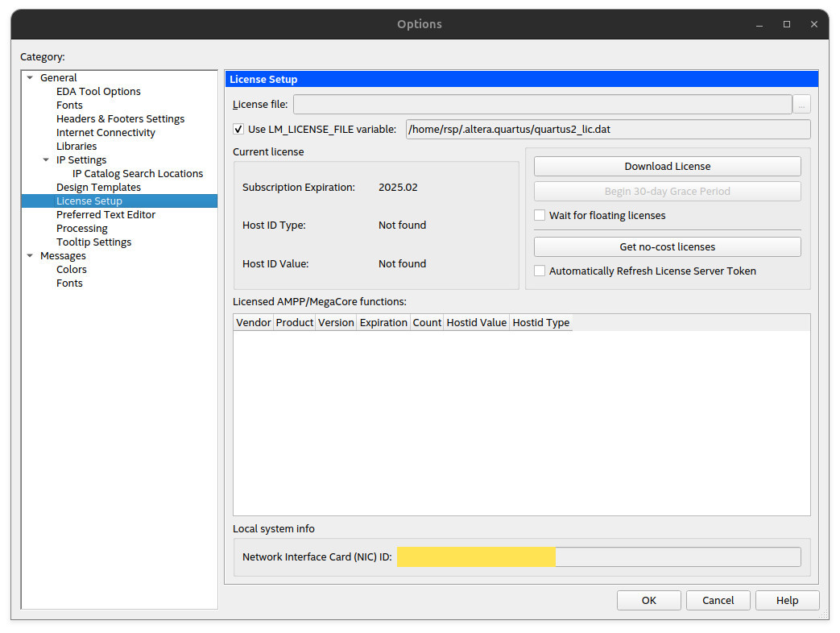Sort table by Expiration column header
The height and width of the screenshot is (633, 840).
tap(383, 323)
